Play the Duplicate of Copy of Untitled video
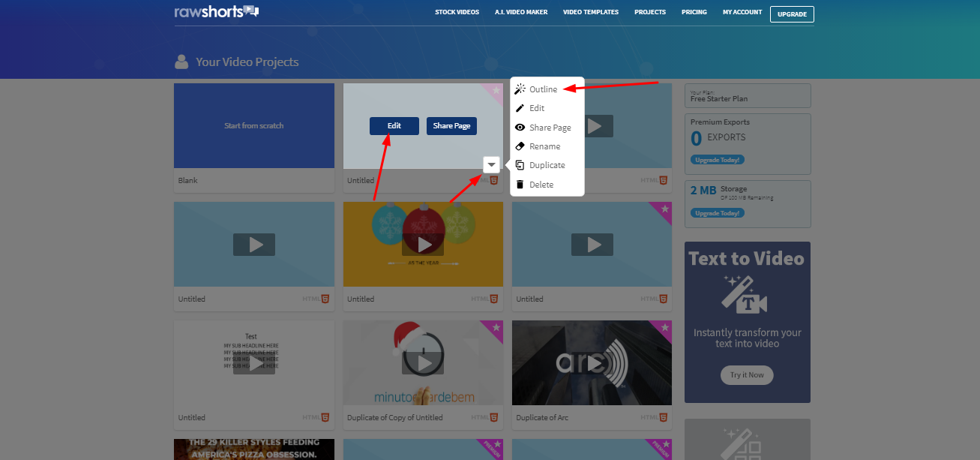Image resolution: width=980 pixels, height=460 pixels. click(423, 363)
